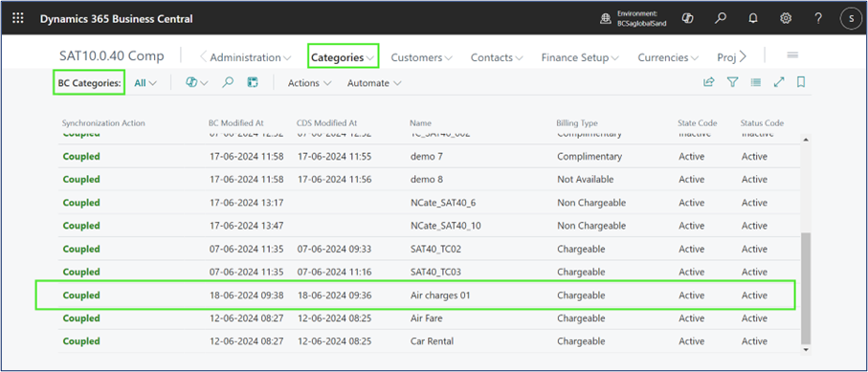This screenshot has height=372, width=868.
Task: Click the SAT10.0.40 Comp company name
Action: (112, 55)
